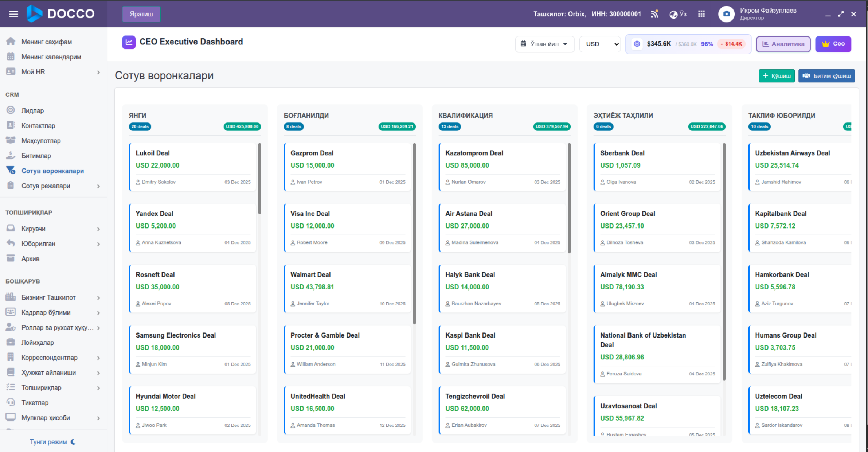Click the Ceo crown button
The image size is (868, 452).
833,44
